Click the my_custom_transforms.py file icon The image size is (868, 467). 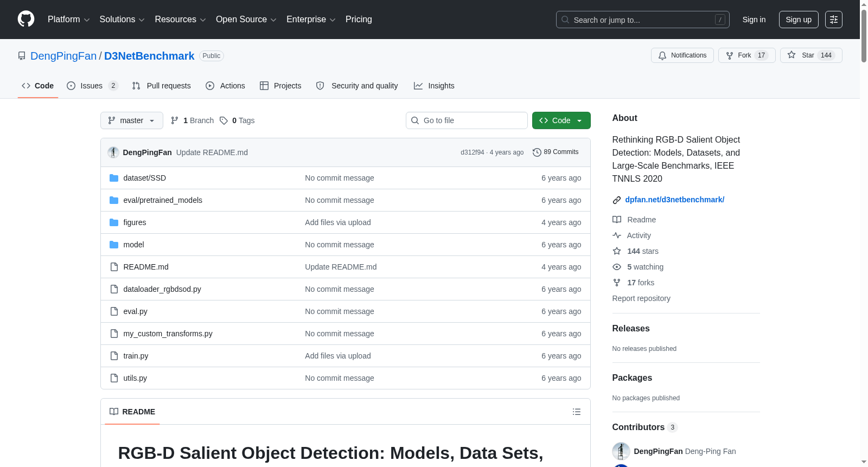[x=114, y=334]
